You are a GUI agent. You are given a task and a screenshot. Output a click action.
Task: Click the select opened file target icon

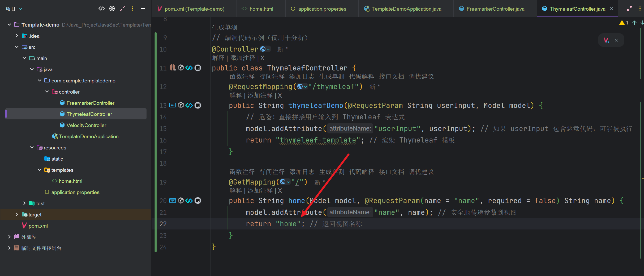tap(112, 9)
